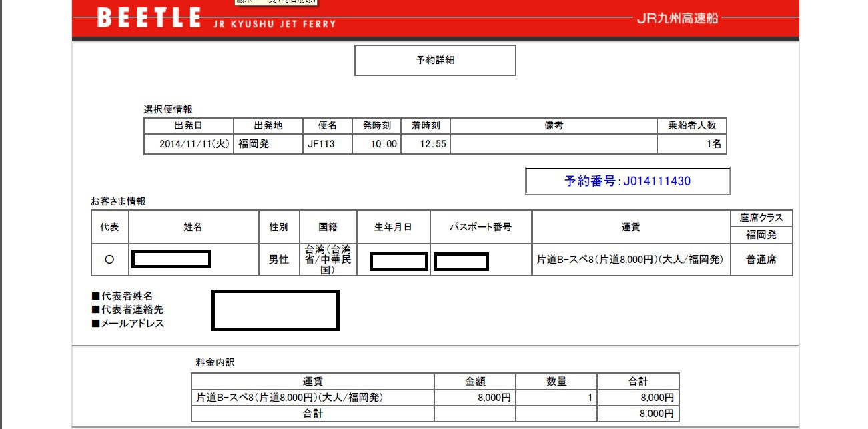The width and height of the screenshot is (868, 429).
Task: Select the passenger count 1名
Action: point(713,144)
